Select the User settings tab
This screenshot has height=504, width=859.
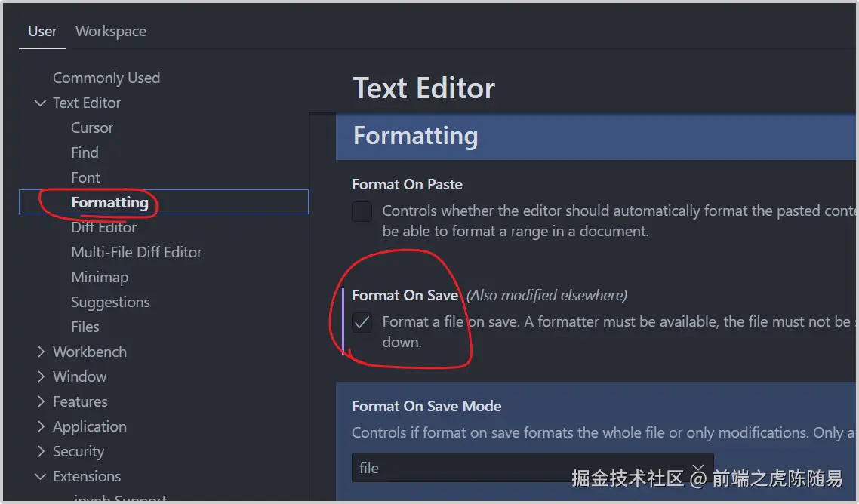pyautogui.click(x=42, y=31)
